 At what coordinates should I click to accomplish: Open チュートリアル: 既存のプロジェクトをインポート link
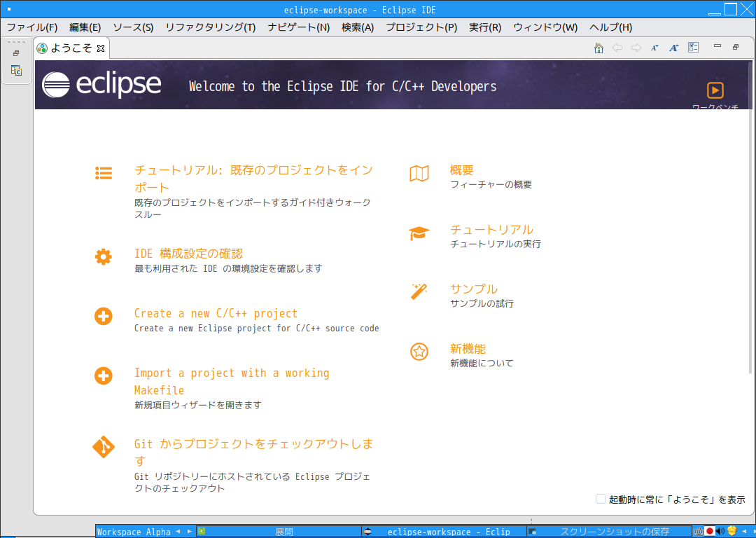[x=253, y=179]
